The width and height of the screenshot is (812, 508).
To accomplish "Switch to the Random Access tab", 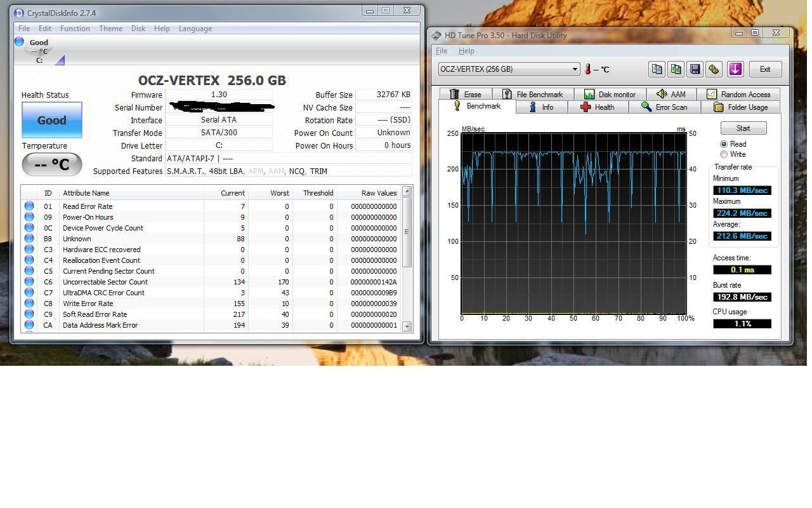I will pyautogui.click(x=738, y=94).
